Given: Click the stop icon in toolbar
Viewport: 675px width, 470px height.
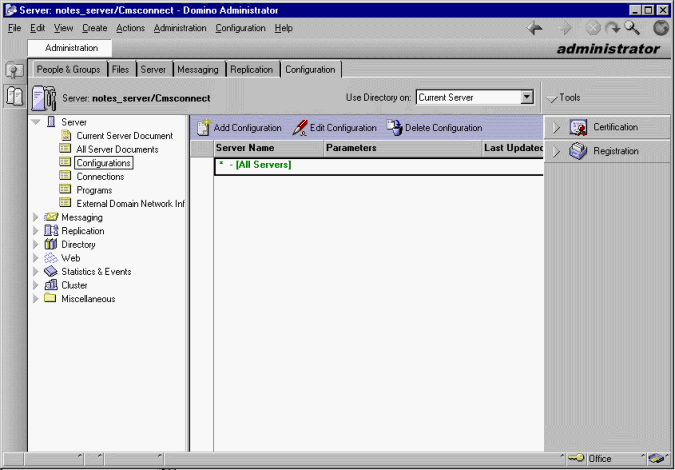Looking at the screenshot, I should [593, 28].
